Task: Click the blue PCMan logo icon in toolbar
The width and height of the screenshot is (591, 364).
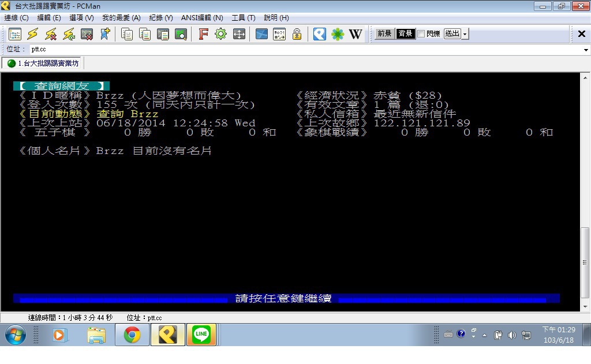Action: 319,34
